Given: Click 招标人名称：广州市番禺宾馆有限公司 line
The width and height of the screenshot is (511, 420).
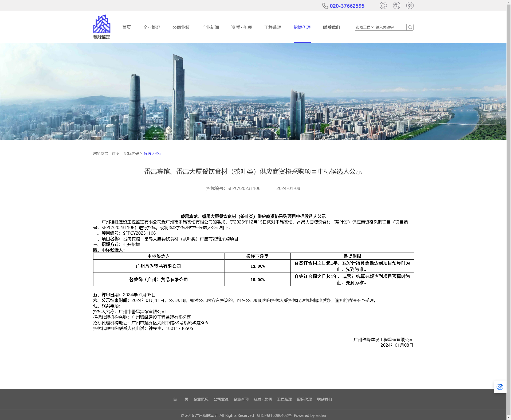Looking at the screenshot, I should 129,311.
